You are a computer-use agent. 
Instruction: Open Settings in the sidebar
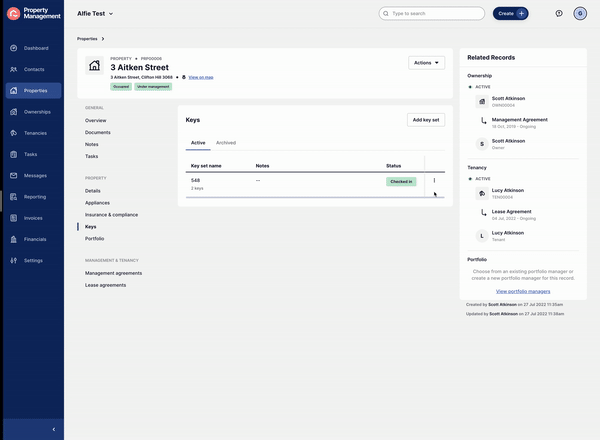point(33,261)
